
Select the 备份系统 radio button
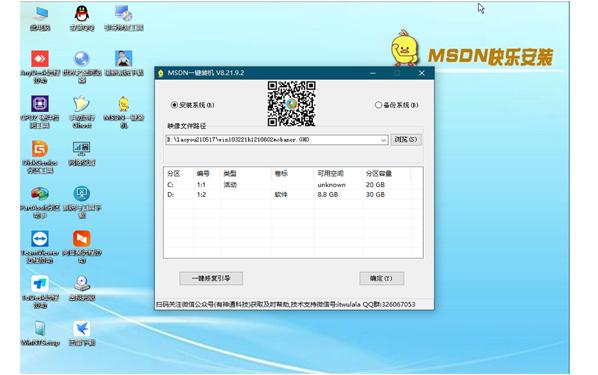coord(378,105)
